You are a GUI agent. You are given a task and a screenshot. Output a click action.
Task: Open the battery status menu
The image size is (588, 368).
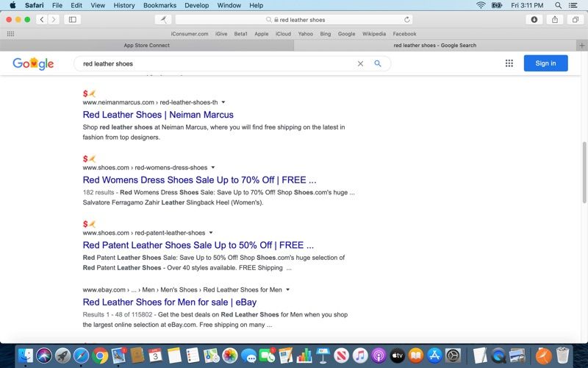pos(497,5)
